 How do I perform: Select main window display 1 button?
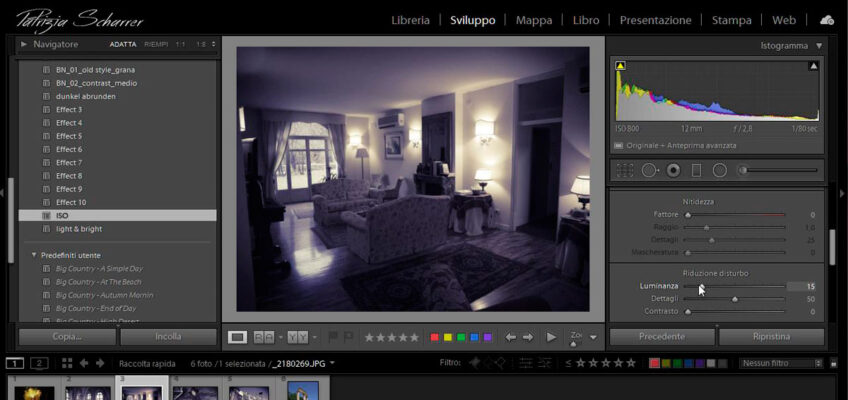click(x=15, y=363)
